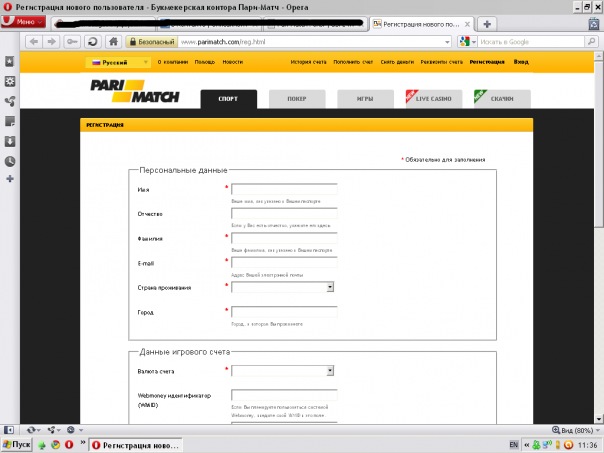Viewport: 604px width, 453px height.
Task: Click the EN language indicator
Action: (513, 445)
